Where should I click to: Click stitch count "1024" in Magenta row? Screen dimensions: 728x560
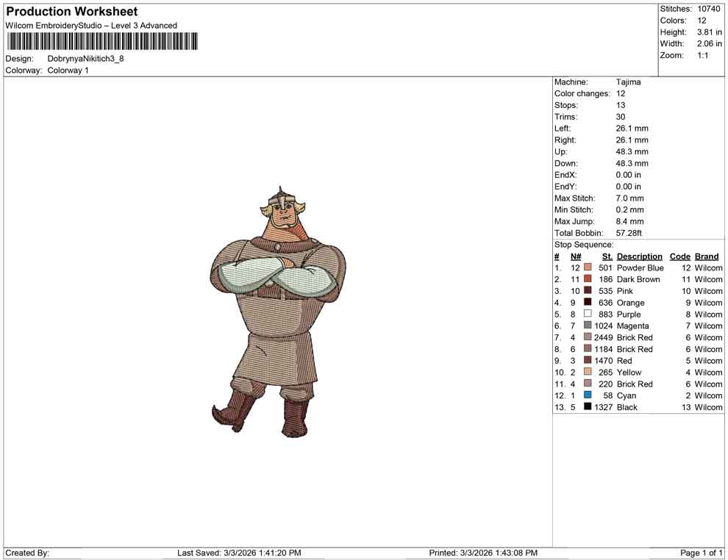tap(604, 326)
